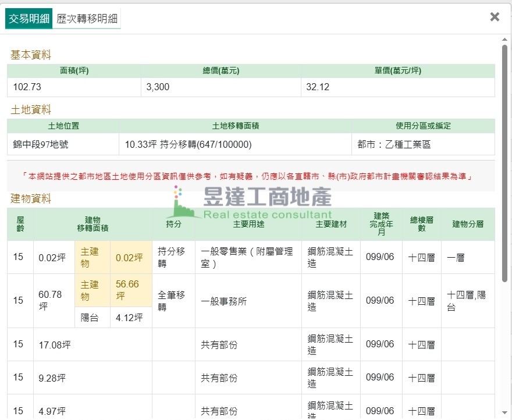Select the 17.08坪 shared portion area cell
512x420 pixels.
pyautogui.click(x=55, y=345)
